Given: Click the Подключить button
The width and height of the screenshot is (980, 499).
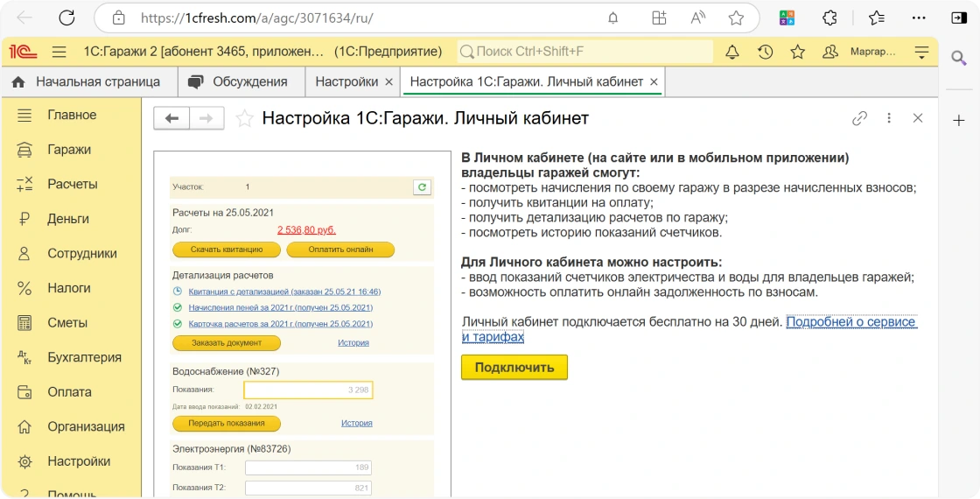Looking at the screenshot, I should 514,367.
